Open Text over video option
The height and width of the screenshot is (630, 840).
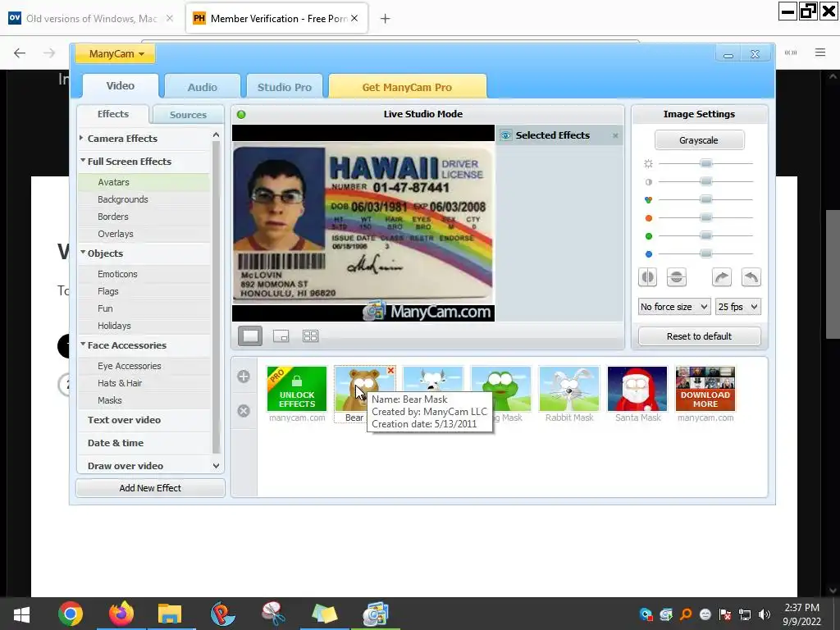[125, 420]
